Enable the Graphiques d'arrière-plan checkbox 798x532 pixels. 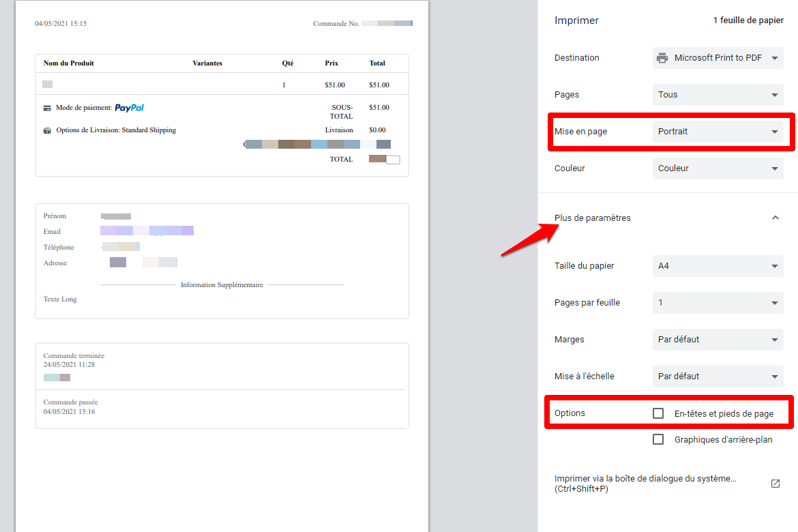[658, 439]
